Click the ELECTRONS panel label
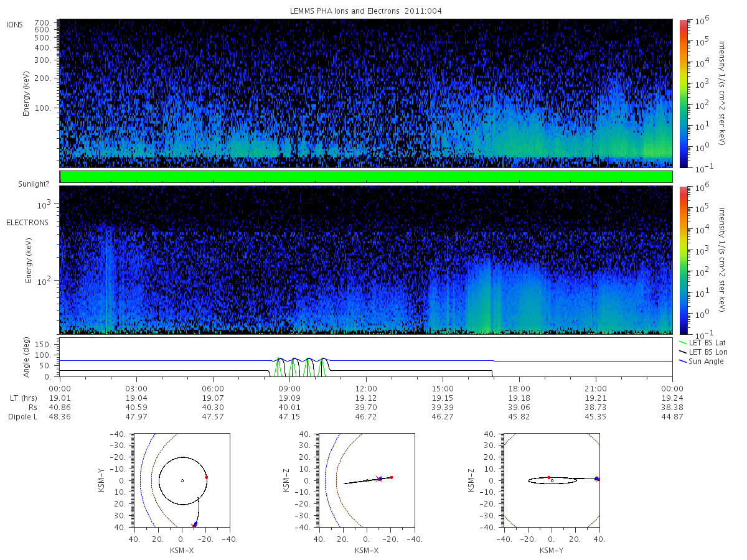The width and height of the screenshot is (747, 560). 27,222
